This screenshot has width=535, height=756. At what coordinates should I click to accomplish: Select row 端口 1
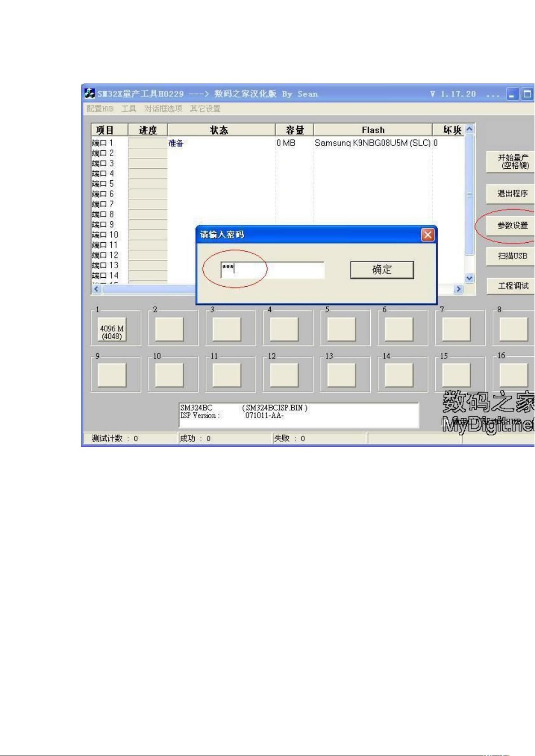(x=103, y=143)
